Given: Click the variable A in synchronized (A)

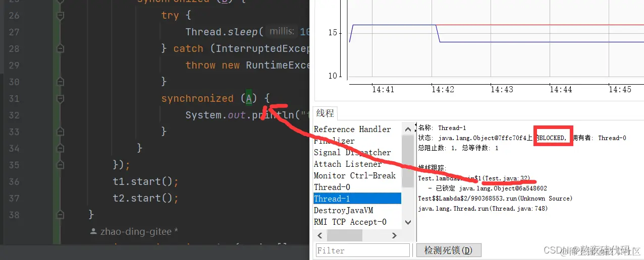Looking at the screenshot, I should click(249, 98).
